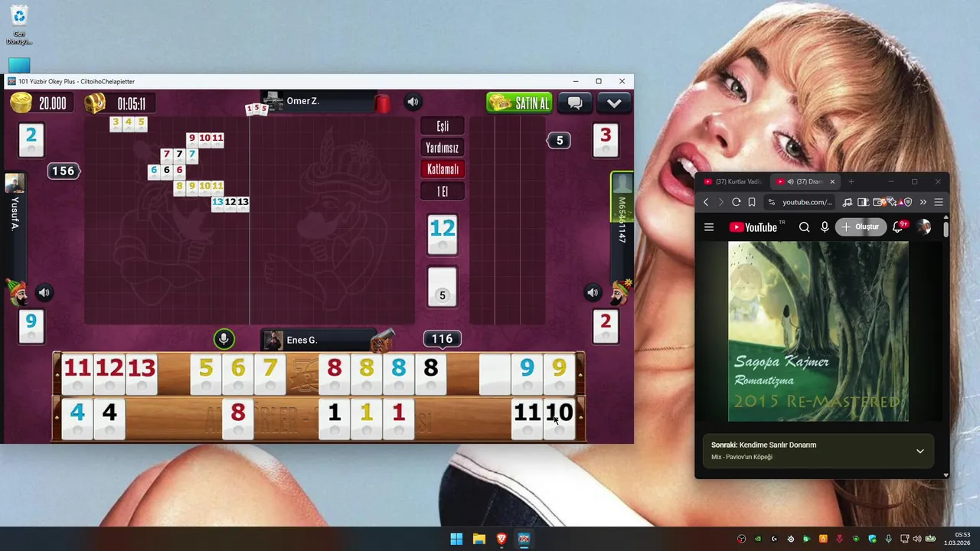The height and width of the screenshot is (551, 980).
Task: Start YouTube voice search microphone
Action: tap(825, 227)
